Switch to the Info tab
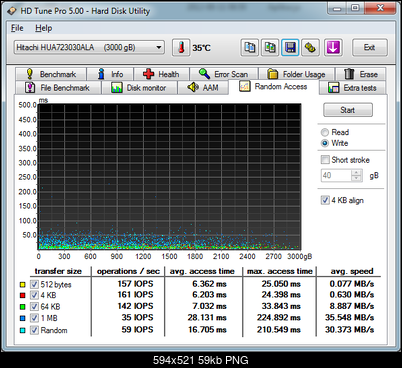 tap(110, 74)
